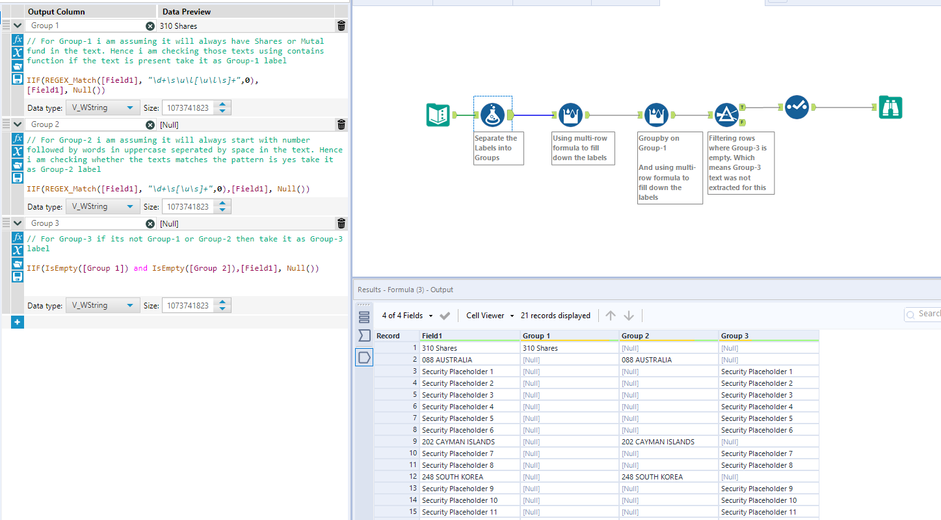Select Group 2 cell '088 AUSTRALIA'
Screen dimensions: 941x520
[669, 360]
